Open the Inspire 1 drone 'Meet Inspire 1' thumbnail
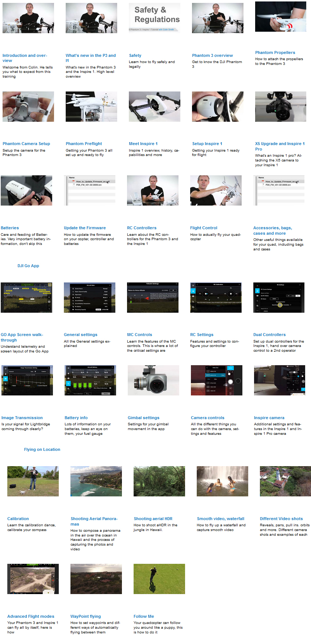This screenshot has height=644, width=311. (154, 106)
